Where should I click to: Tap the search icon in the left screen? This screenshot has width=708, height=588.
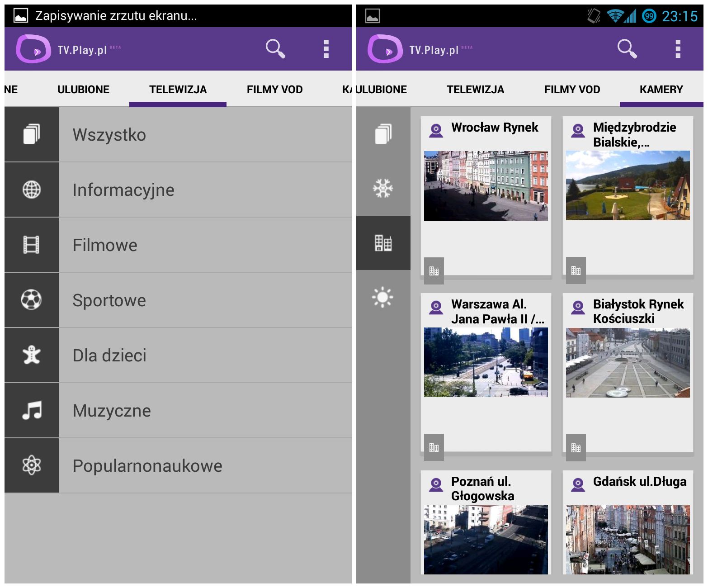tap(275, 48)
